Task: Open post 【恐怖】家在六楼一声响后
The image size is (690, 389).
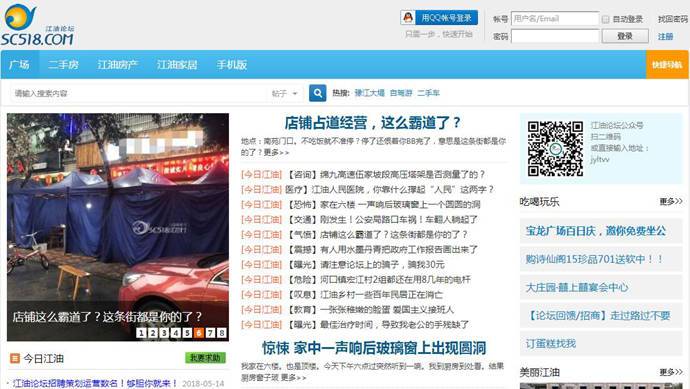Action: pos(384,204)
